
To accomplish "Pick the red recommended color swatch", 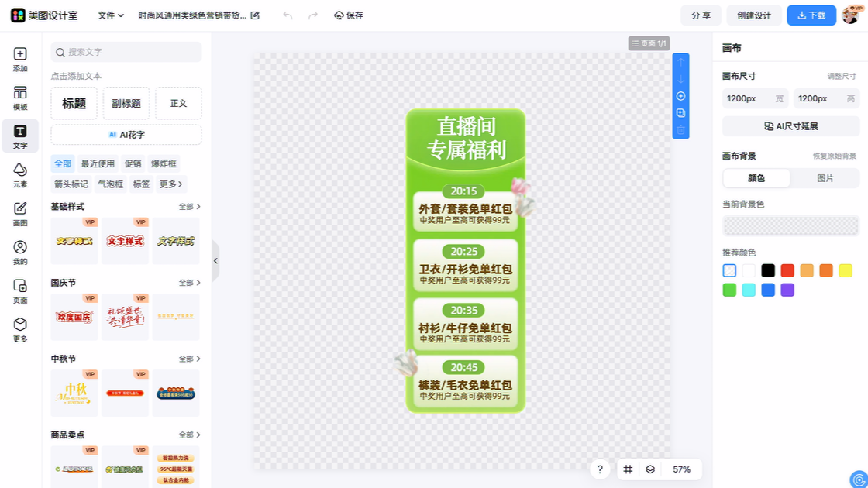I will pyautogui.click(x=787, y=270).
